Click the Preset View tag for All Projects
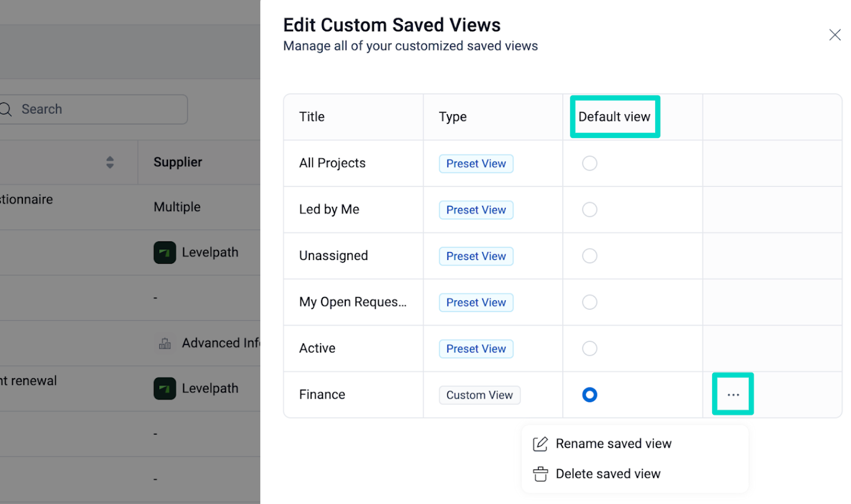Viewport: 851px width, 504px height. tap(476, 164)
